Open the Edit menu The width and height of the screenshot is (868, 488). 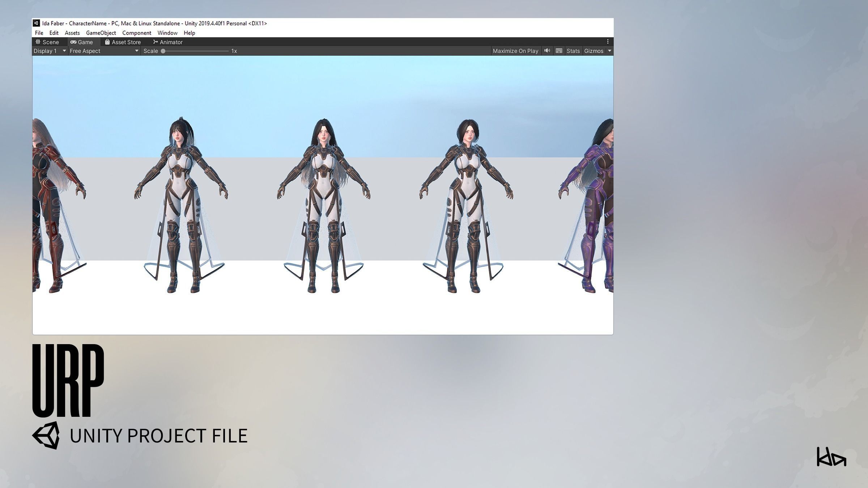54,33
